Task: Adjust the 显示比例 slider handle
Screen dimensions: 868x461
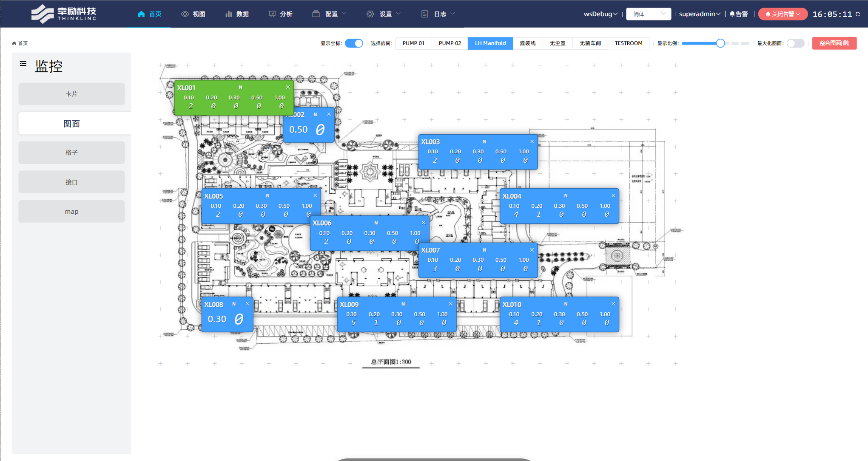Action: click(x=720, y=43)
